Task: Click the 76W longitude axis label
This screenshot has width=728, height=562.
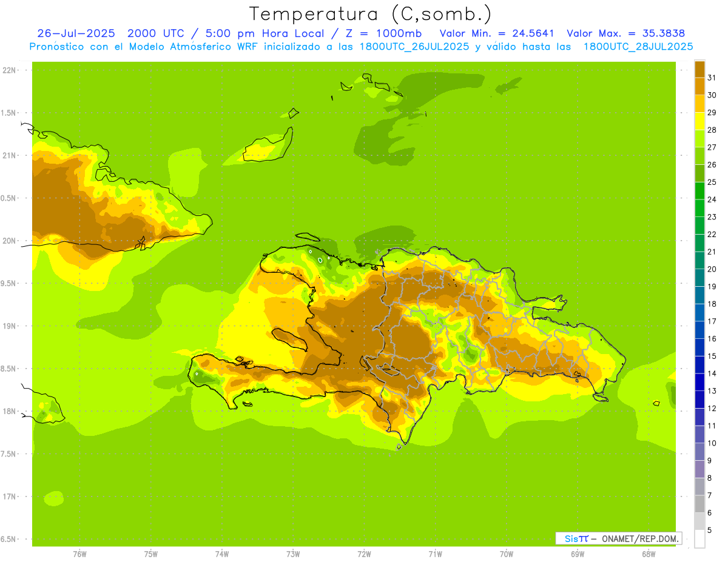Action: (x=79, y=554)
